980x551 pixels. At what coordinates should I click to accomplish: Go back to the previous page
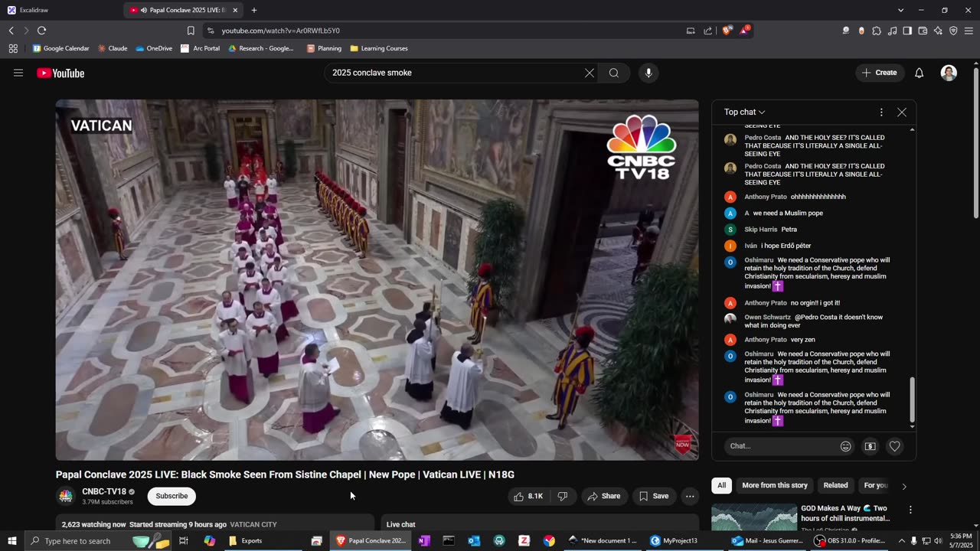(11, 31)
